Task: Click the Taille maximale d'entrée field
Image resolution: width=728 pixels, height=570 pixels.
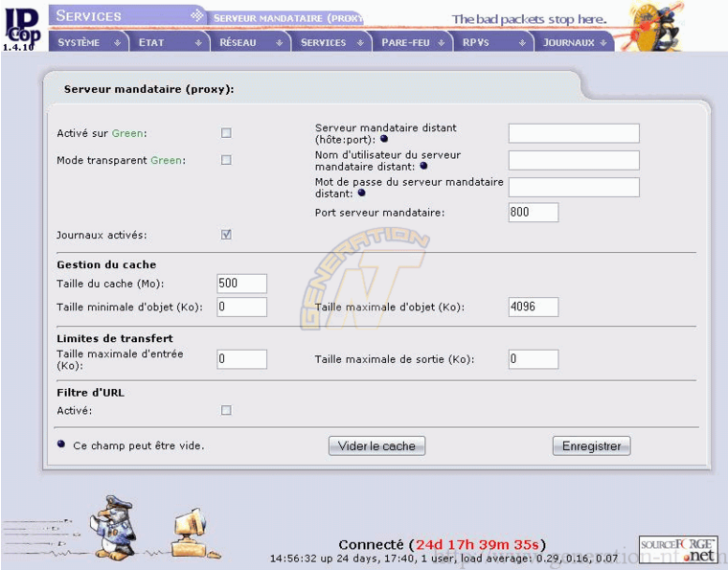Action: pyautogui.click(x=242, y=359)
